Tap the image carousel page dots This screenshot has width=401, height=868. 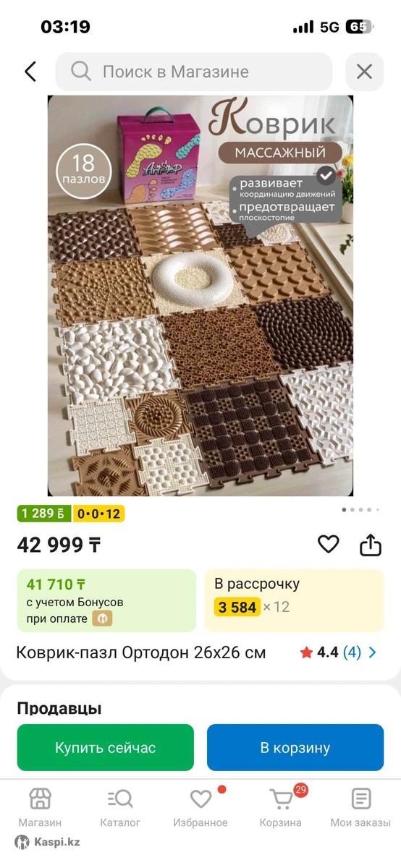pyautogui.click(x=360, y=510)
